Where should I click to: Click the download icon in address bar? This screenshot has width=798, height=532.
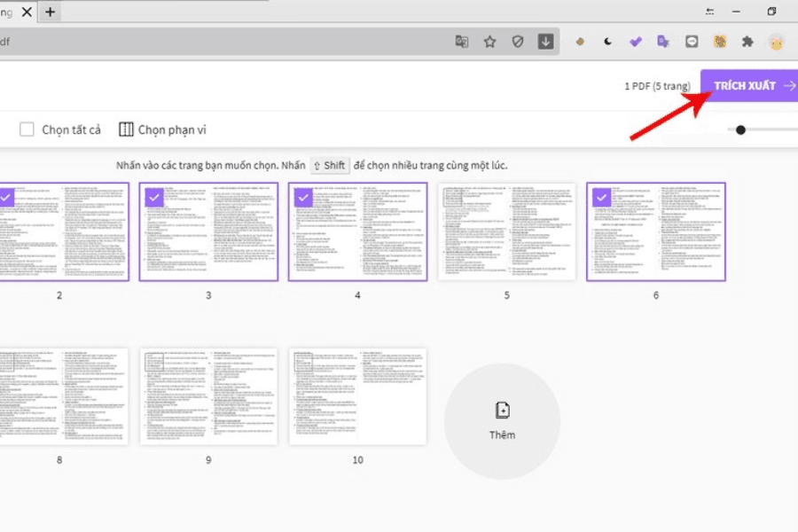click(x=546, y=41)
